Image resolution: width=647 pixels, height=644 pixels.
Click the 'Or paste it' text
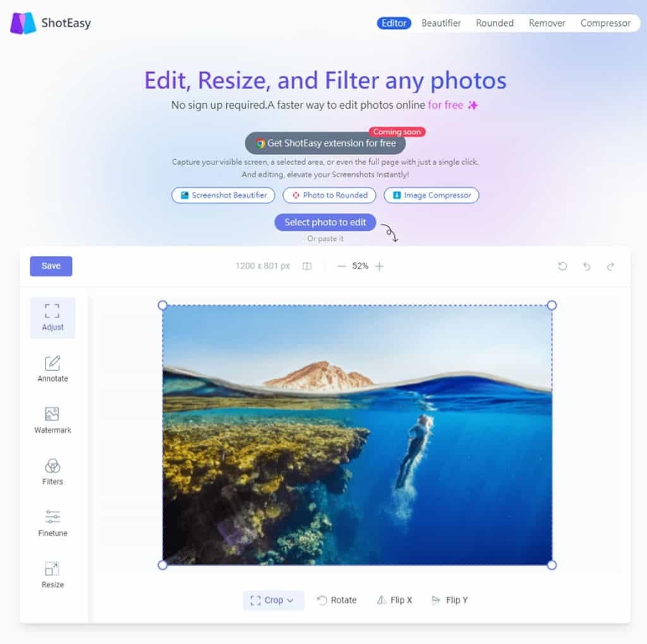(x=325, y=239)
